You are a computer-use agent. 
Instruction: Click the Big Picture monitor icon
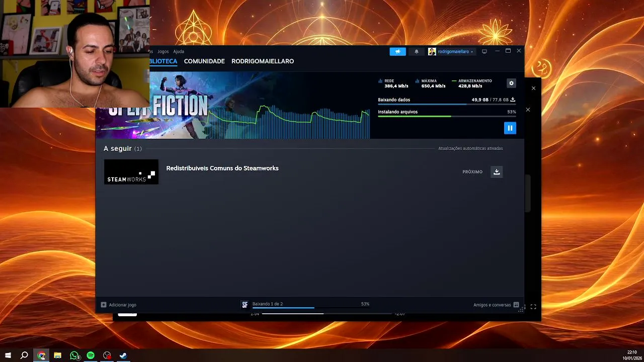(x=485, y=51)
